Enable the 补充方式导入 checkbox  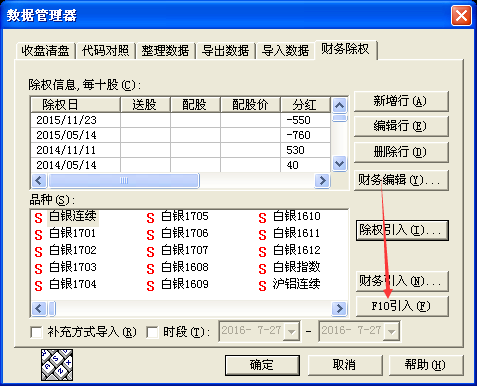coord(36,332)
